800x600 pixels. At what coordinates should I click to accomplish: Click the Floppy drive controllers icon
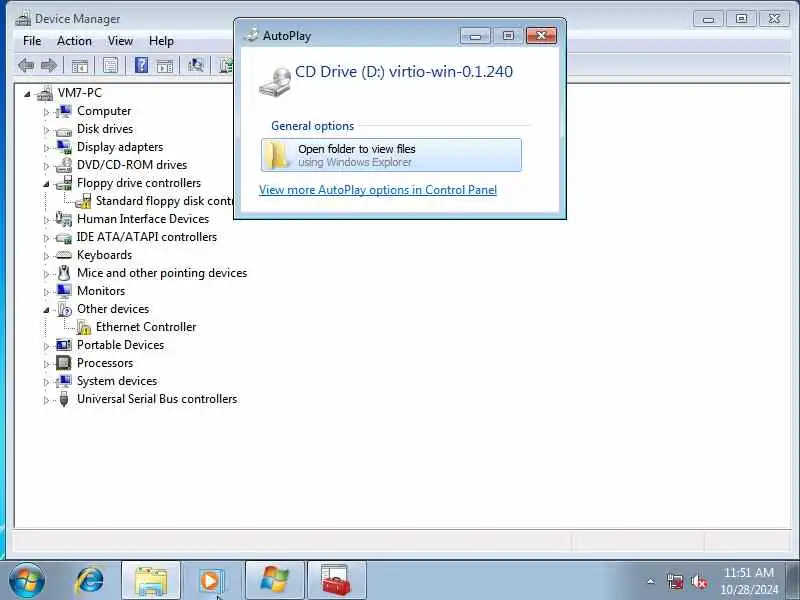click(64, 183)
